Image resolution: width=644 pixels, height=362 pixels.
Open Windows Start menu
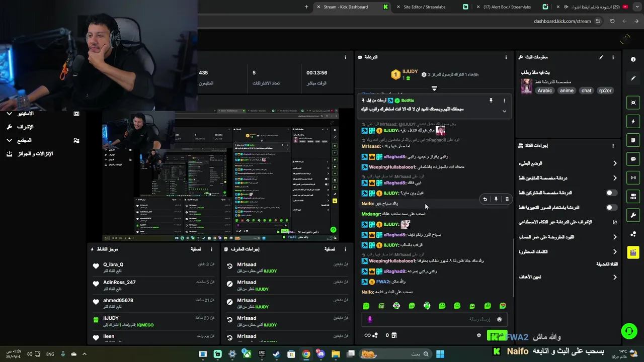[x=440, y=354]
